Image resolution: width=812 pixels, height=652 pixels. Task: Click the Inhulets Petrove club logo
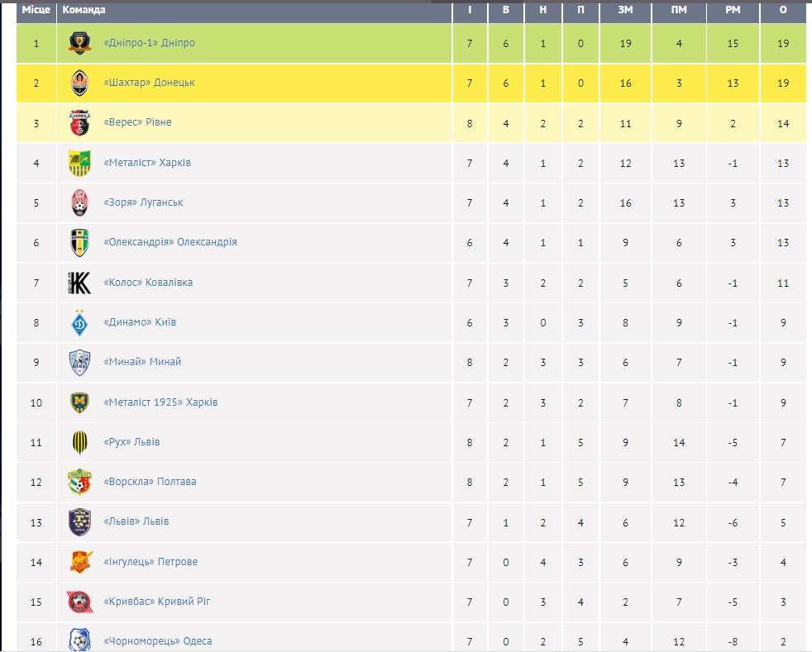tap(79, 562)
